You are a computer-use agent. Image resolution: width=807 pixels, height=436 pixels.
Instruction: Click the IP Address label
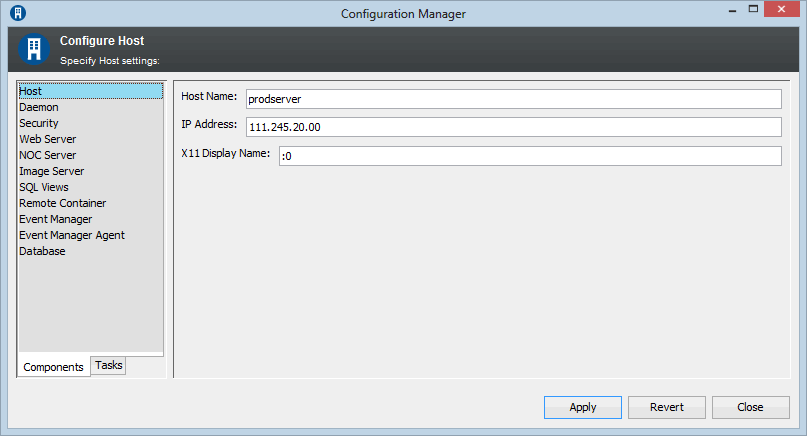(x=209, y=124)
